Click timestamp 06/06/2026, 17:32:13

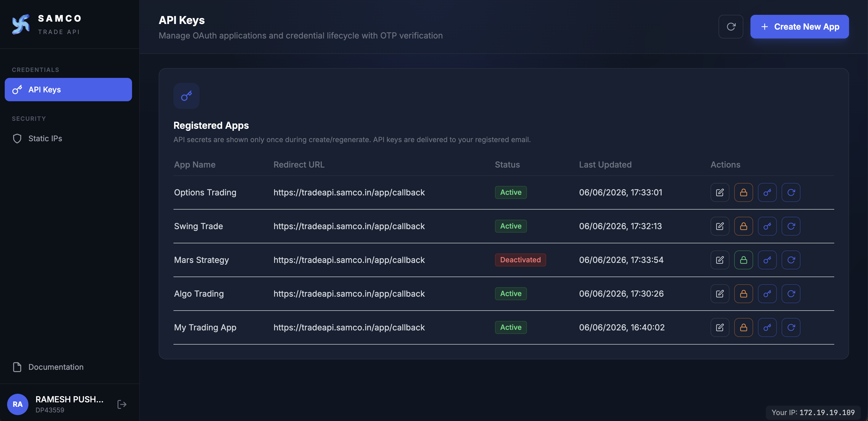pos(620,226)
